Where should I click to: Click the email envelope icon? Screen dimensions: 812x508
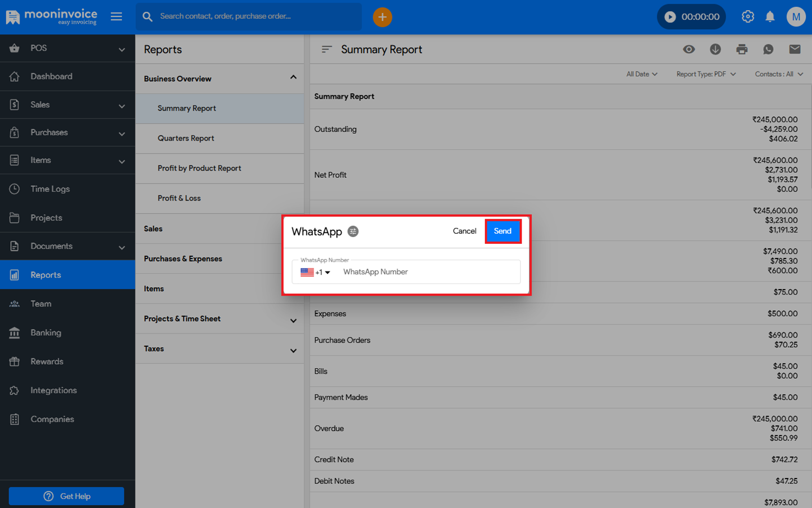pos(795,50)
